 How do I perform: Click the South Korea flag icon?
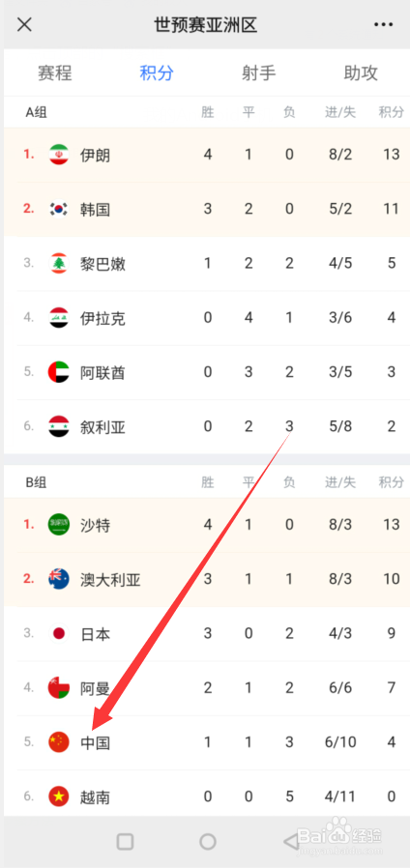pyautogui.click(x=59, y=209)
